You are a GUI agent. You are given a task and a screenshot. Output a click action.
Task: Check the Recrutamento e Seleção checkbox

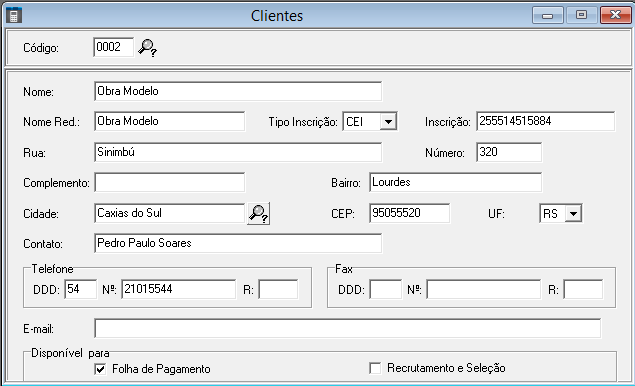click(375, 368)
